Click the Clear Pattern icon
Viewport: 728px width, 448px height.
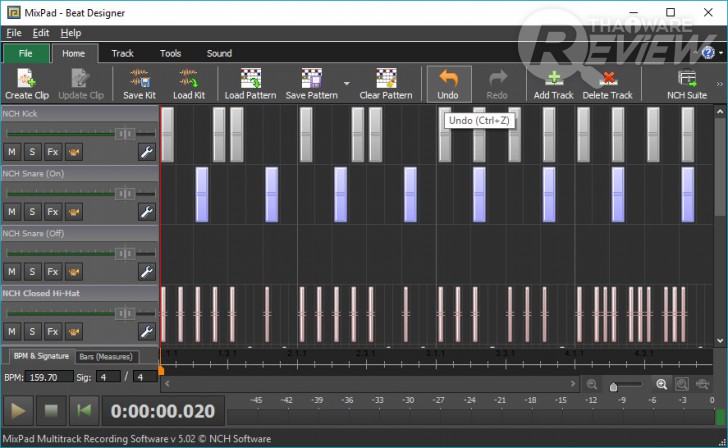click(x=386, y=78)
